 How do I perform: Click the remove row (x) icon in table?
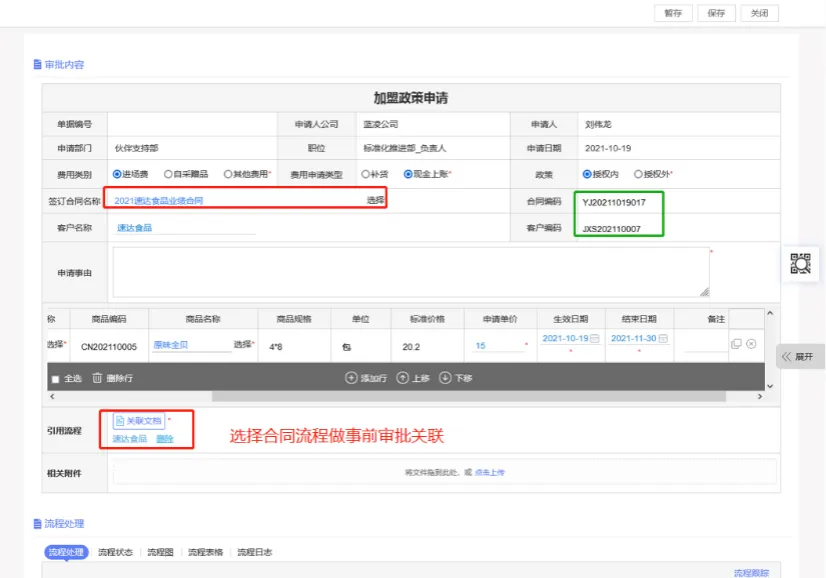[751, 344]
